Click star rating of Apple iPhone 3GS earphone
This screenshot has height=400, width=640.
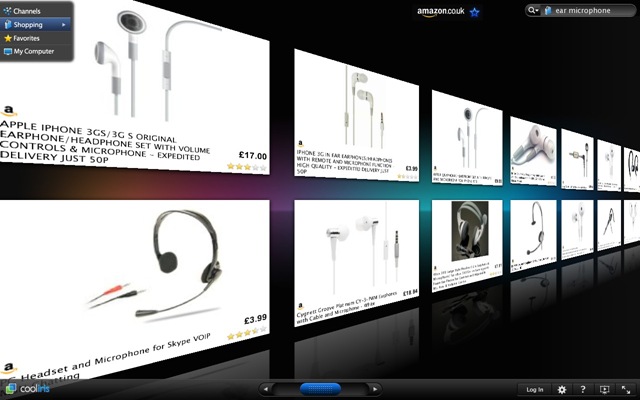pyautogui.click(x=247, y=167)
